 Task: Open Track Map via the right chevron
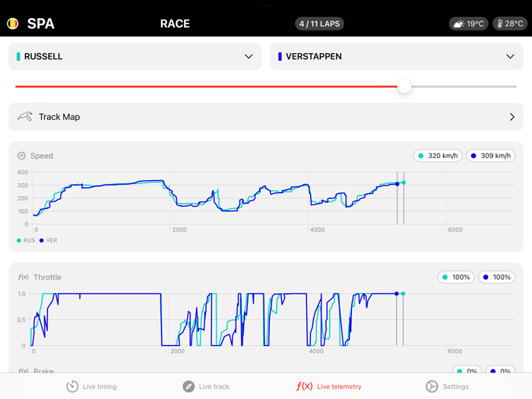[512, 117]
